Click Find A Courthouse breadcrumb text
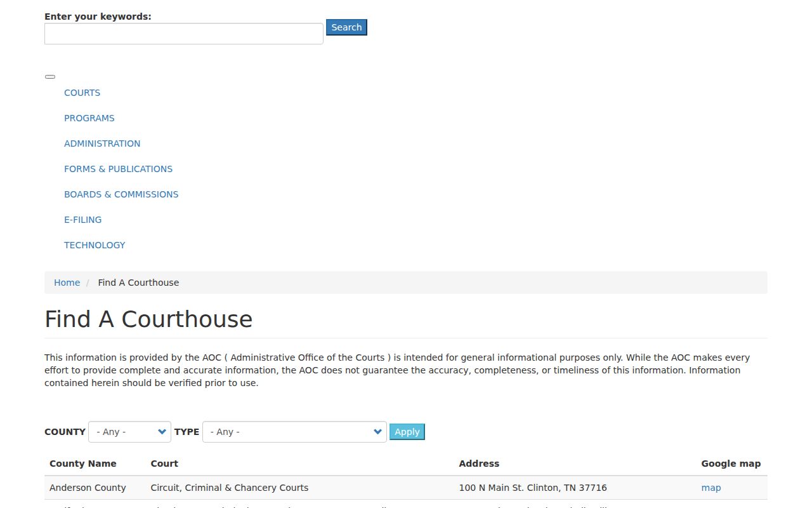The width and height of the screenshot is (812, 508). coord(138,283)
